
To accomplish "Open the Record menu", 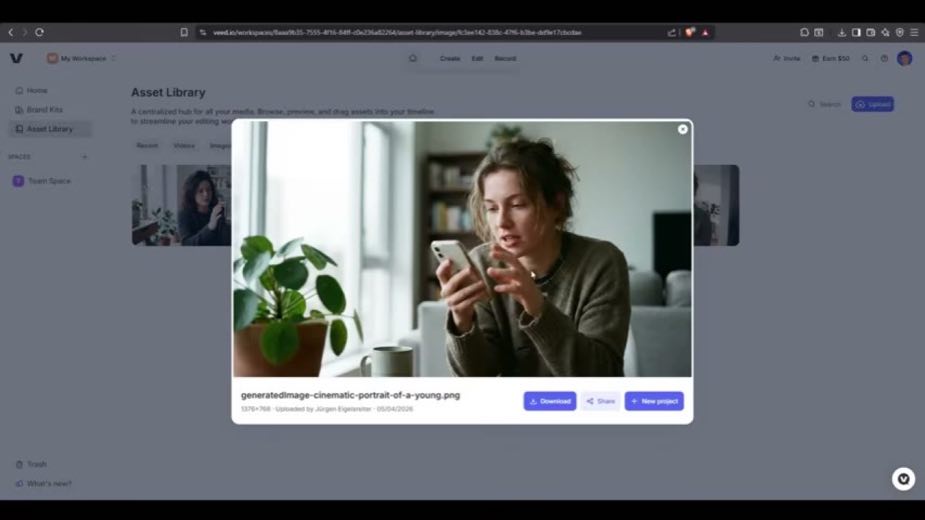I will [505, 58].
